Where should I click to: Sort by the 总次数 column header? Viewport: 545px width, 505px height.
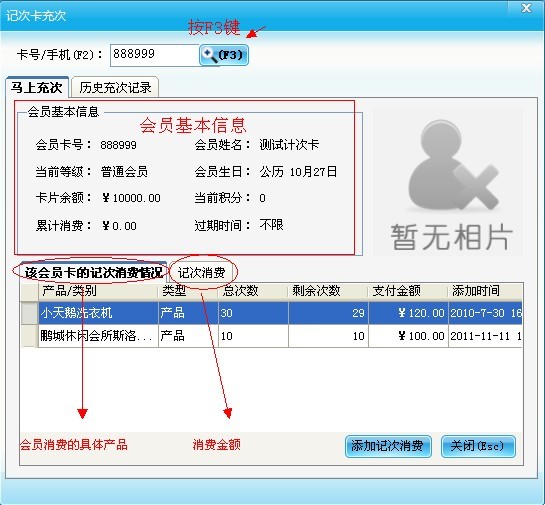[253, 291]
